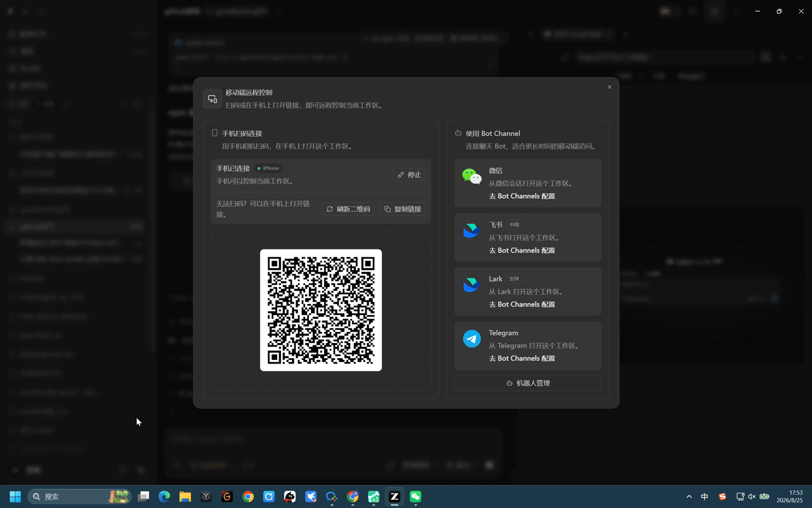Close the mobile remote control dialog
The image size is (812, 508).
pyautogui.click(x=610, y=87)
